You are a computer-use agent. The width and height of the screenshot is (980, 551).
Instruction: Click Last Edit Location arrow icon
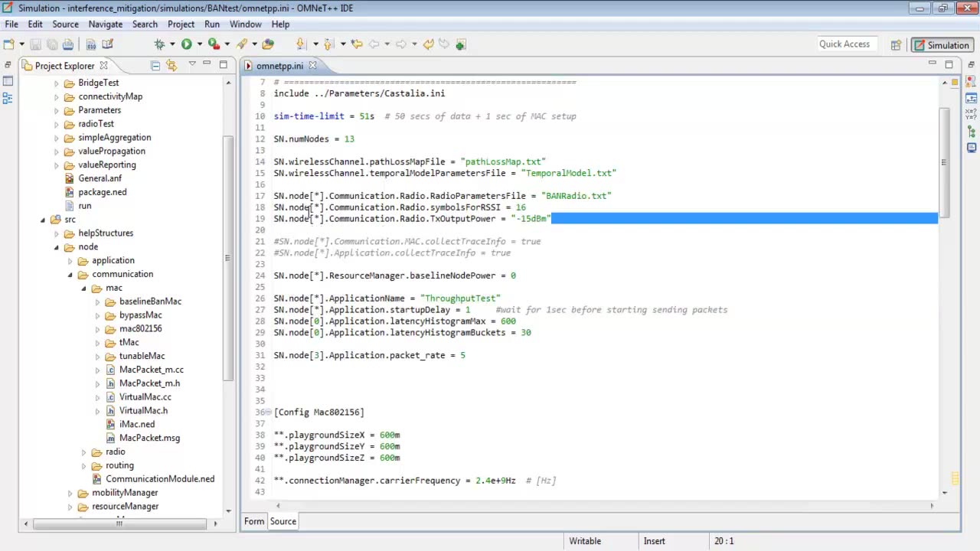click(357, 44)
